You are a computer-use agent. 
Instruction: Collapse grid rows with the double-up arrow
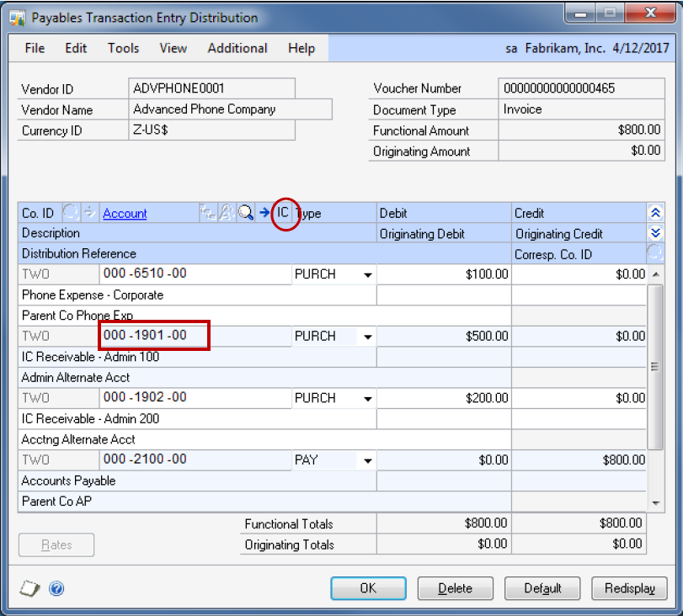pos(654,214)
